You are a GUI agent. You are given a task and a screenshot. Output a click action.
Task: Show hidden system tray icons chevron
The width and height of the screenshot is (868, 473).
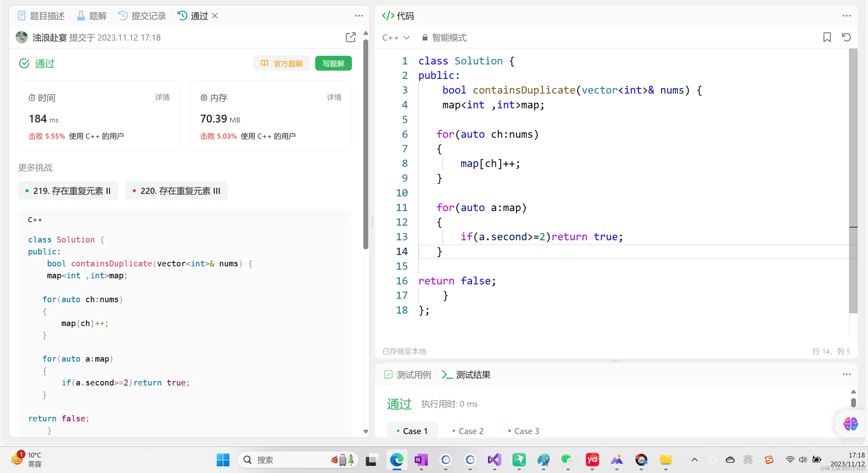pos(694,460)
